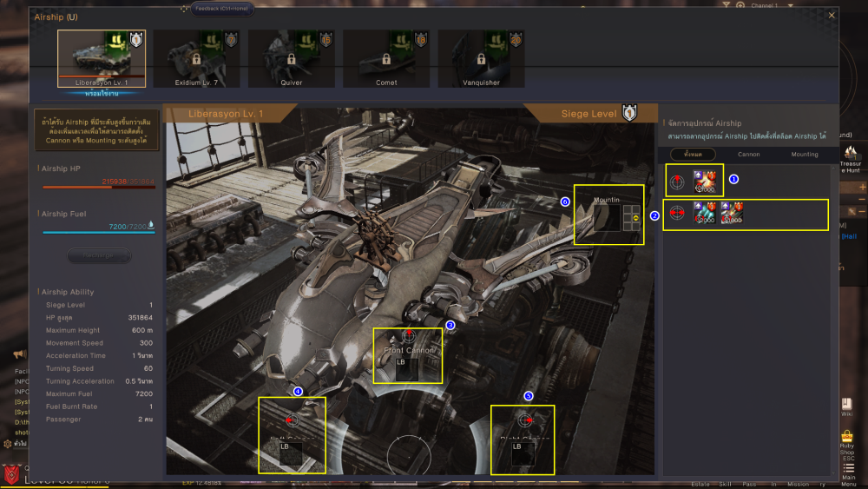Pick the rocket cannon item labeled 1000
The image size is (868, 489).
tap(732, 213)
